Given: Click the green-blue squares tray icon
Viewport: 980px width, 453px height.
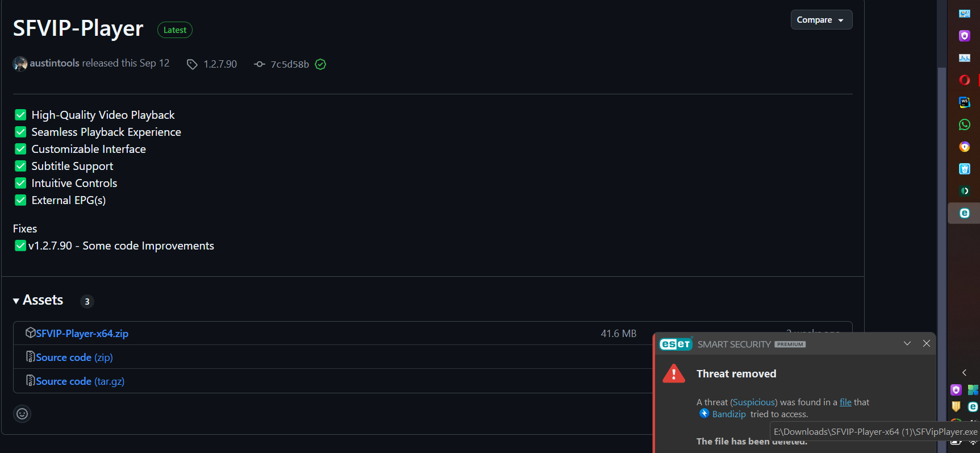Looking at the screenshot, I should tap(973, 390).
